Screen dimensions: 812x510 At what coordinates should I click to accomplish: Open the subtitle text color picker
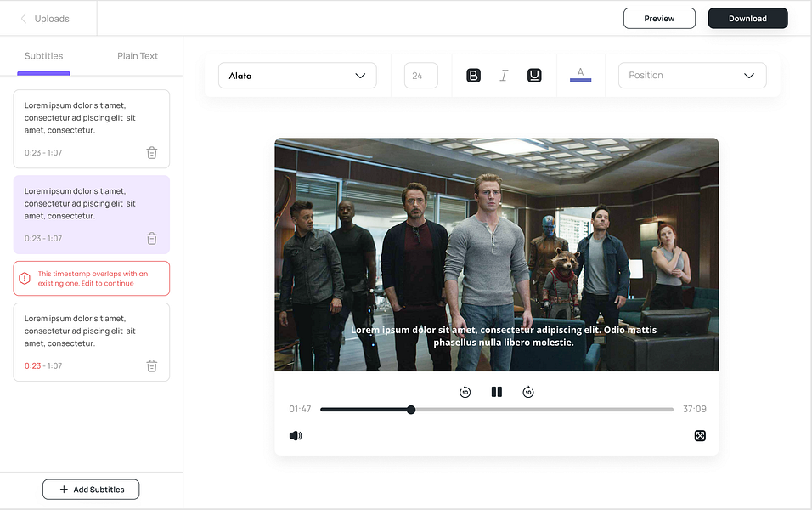[580, 75]
